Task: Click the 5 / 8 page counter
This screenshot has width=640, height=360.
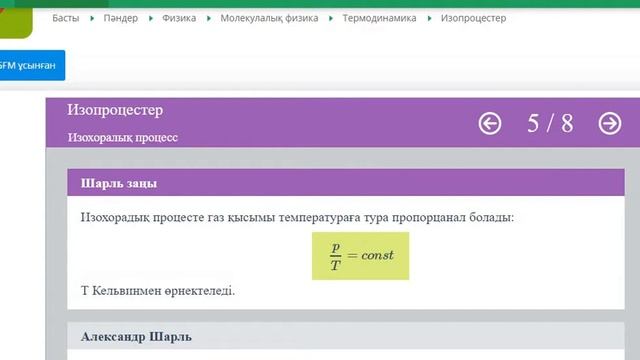Action: coord(550,123)
